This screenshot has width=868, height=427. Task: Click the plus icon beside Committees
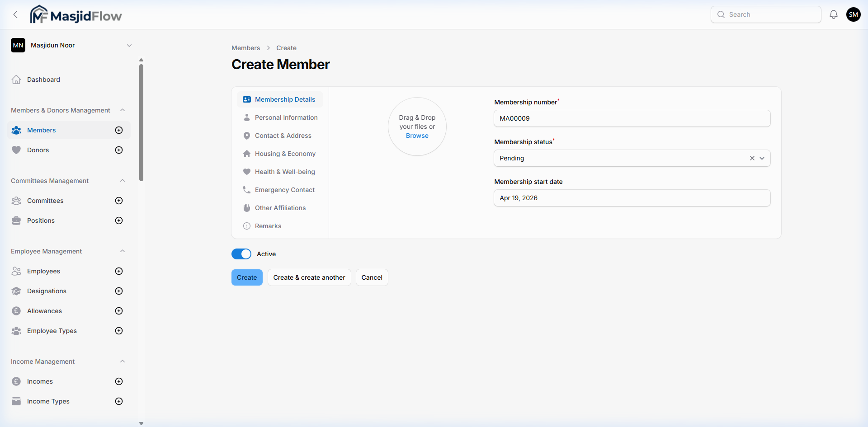[x=118, y=201]
